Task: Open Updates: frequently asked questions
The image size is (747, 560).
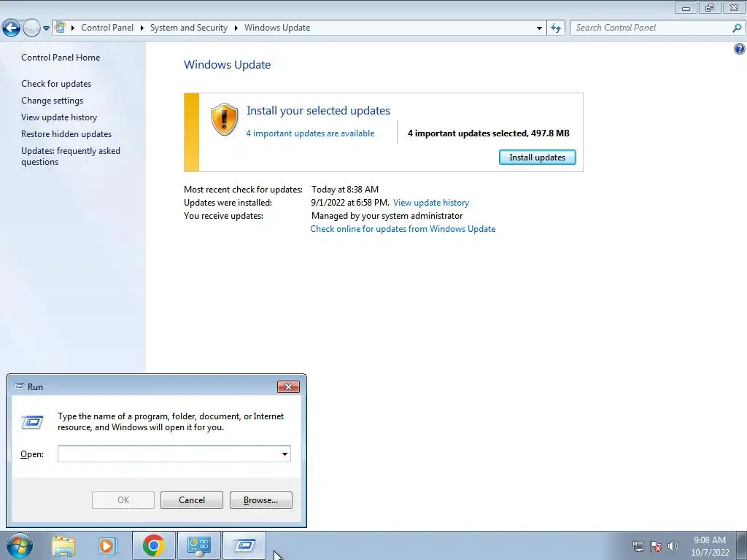Action: point(71,156)
